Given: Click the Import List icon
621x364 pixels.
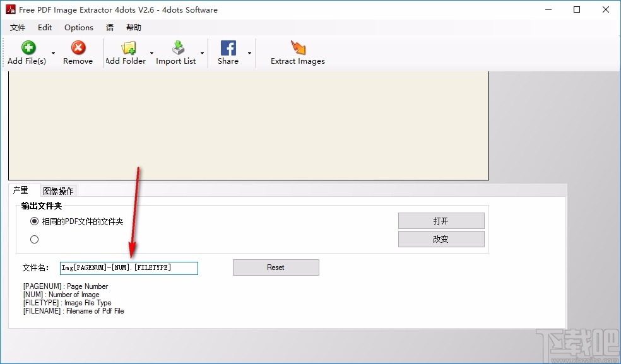Looking at the screenshot, I should 179,46.
